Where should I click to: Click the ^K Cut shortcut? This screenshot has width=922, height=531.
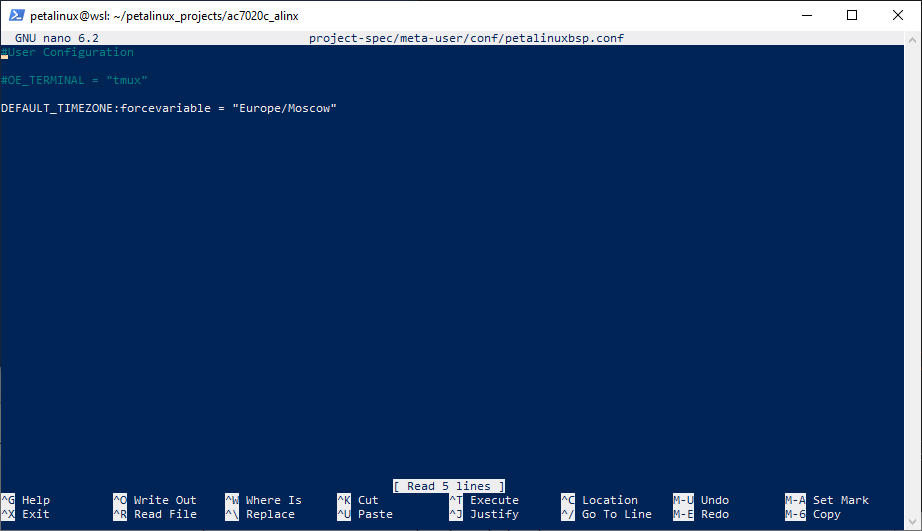pos(358,500)
